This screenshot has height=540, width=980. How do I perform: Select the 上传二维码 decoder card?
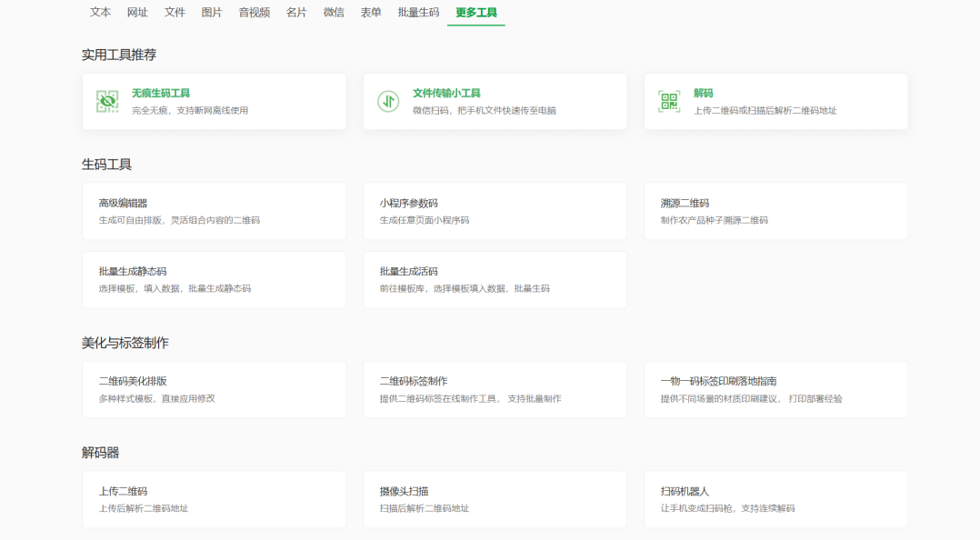coord(214,499)
